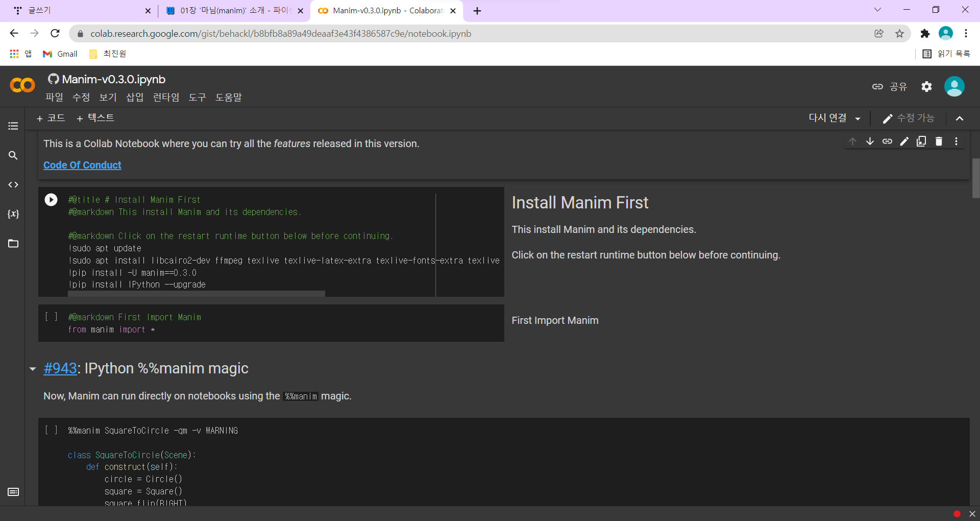The image size is (980, 521).
Task: Click the 공유 share button
Action: 890,87
